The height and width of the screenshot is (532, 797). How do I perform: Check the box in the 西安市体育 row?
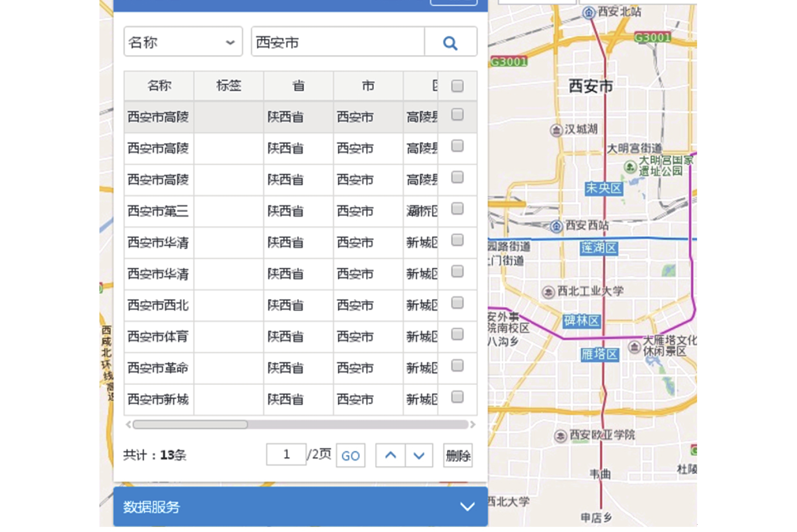(457, 334)
